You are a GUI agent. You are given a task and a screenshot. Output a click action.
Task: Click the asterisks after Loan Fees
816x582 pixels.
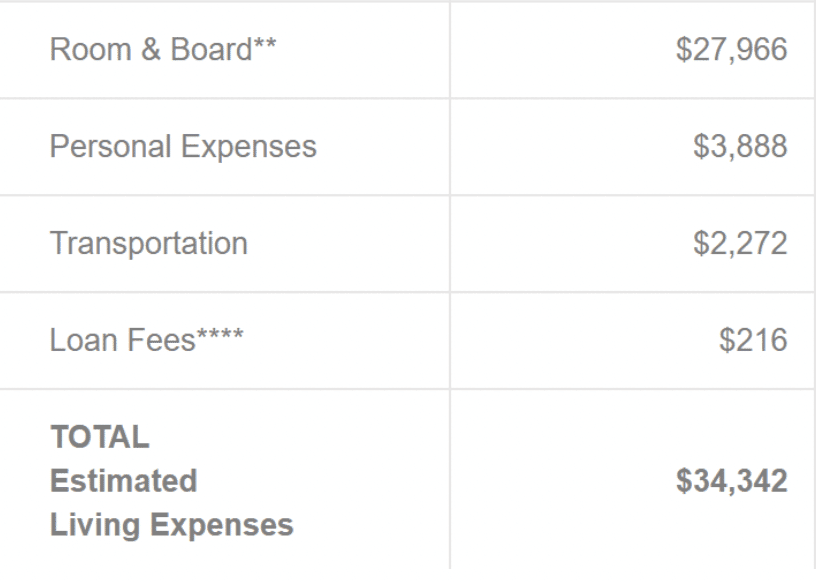(220, 335)
